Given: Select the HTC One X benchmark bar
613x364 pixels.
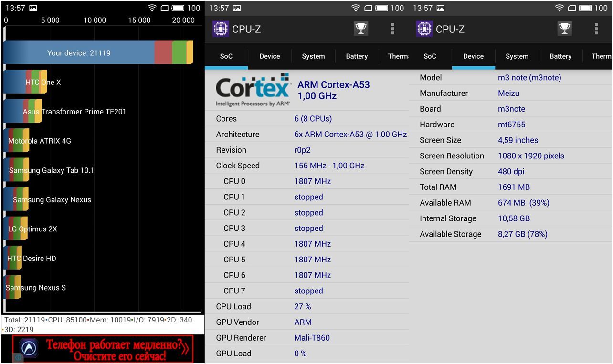Looking at the screenshot, I should [25, 82].
